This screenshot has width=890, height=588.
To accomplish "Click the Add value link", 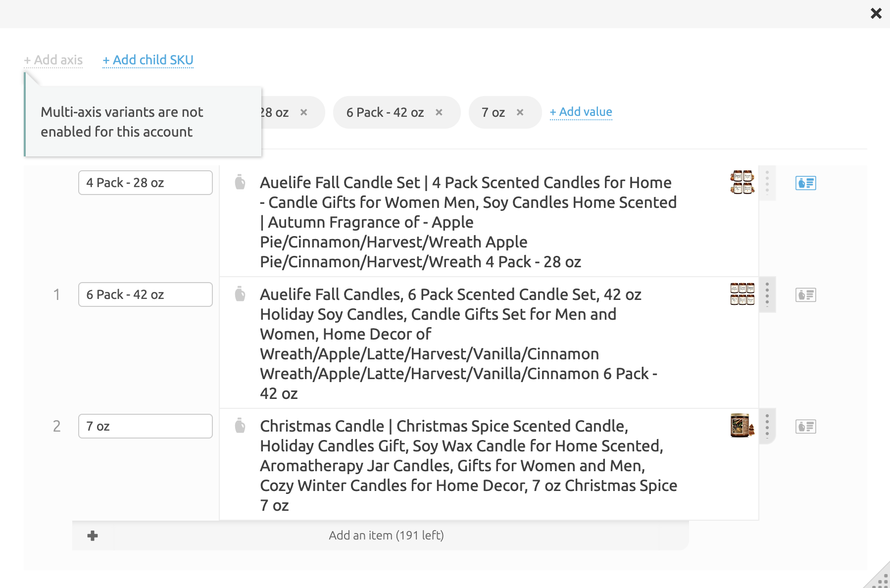I will tap(581, 112).
